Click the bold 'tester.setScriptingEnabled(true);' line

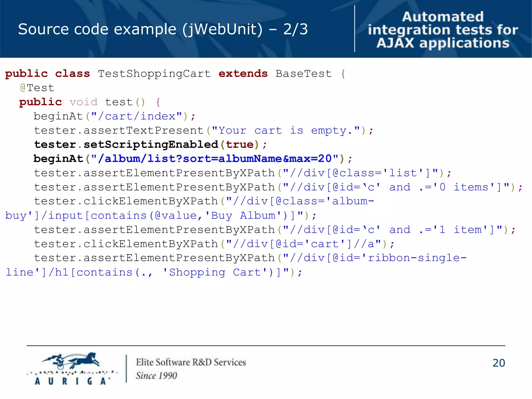(x=150, y=144)
